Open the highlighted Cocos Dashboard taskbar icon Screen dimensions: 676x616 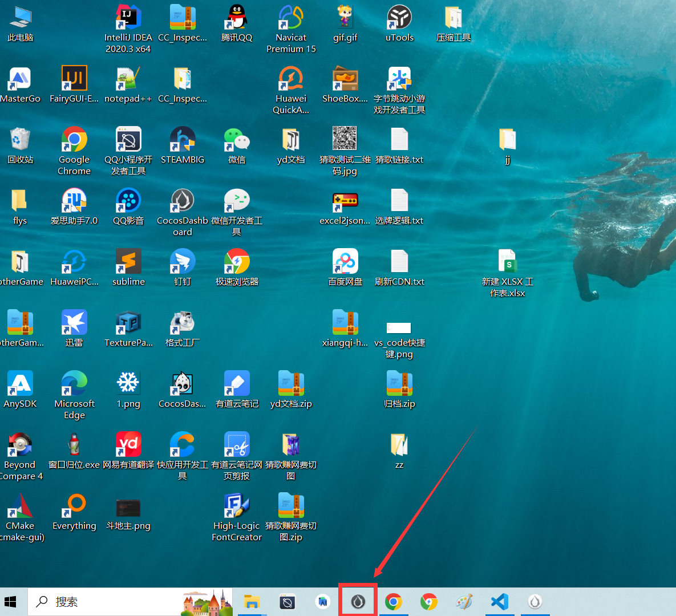[x=358, y=602]
